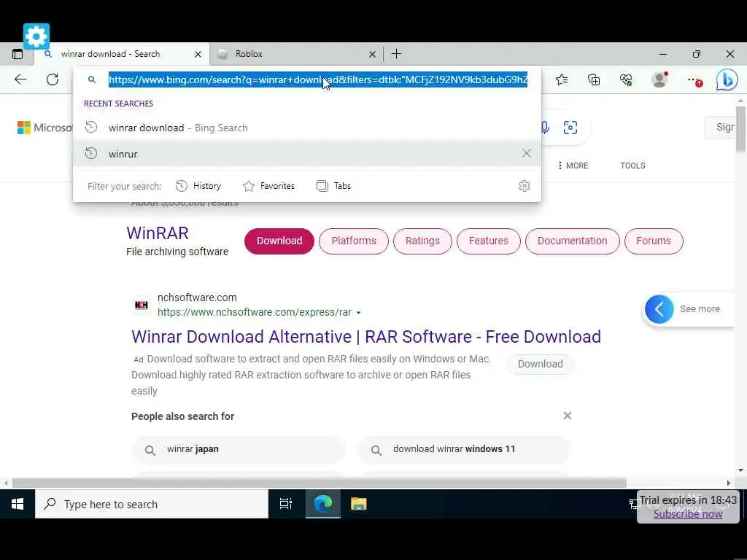This screenshot has height=560, width=747.
Task: Click the horizontal scrollbar thumb
Action: click(x=320, y=483)
